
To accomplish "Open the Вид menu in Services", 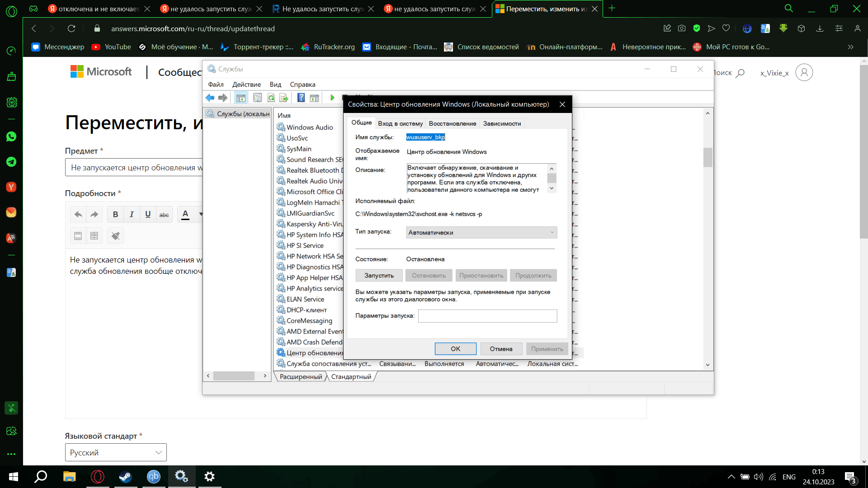I will (275, 84).
